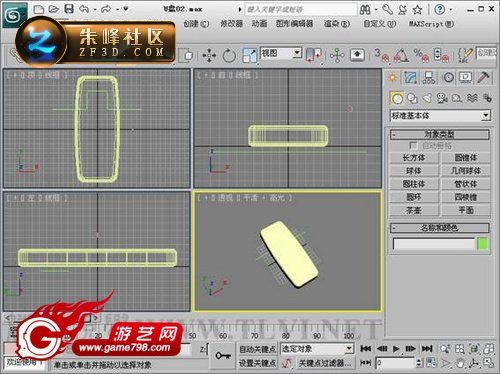
Task: Open the Utilities hammer panel
Action: click(x=484, y=78)
